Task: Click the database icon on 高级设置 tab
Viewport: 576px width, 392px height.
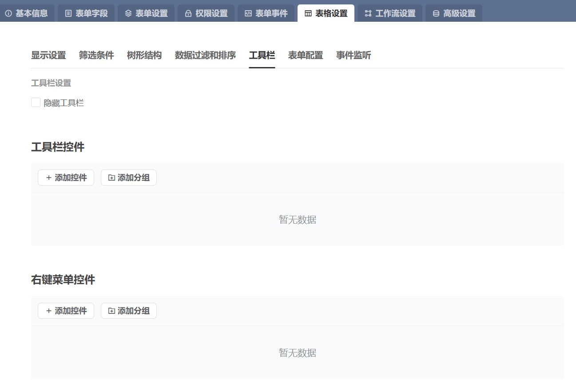Action: click(436, 13)
